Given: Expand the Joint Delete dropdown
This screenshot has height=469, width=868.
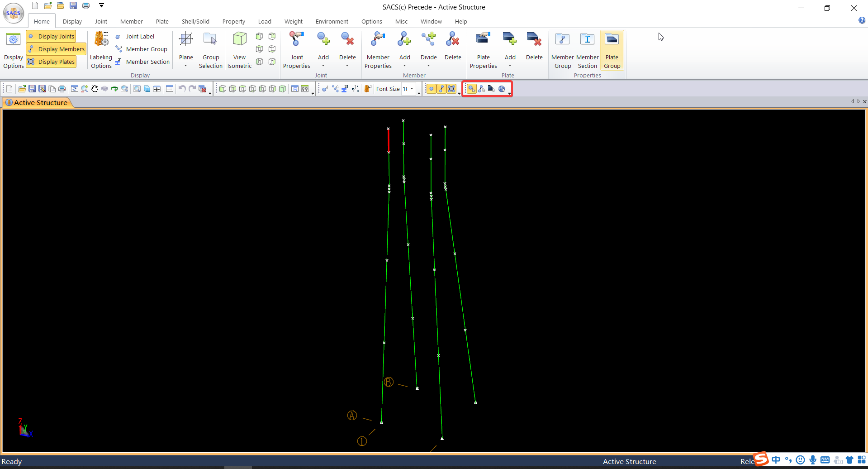Looking at the screenshot, I should click(347, 66).
